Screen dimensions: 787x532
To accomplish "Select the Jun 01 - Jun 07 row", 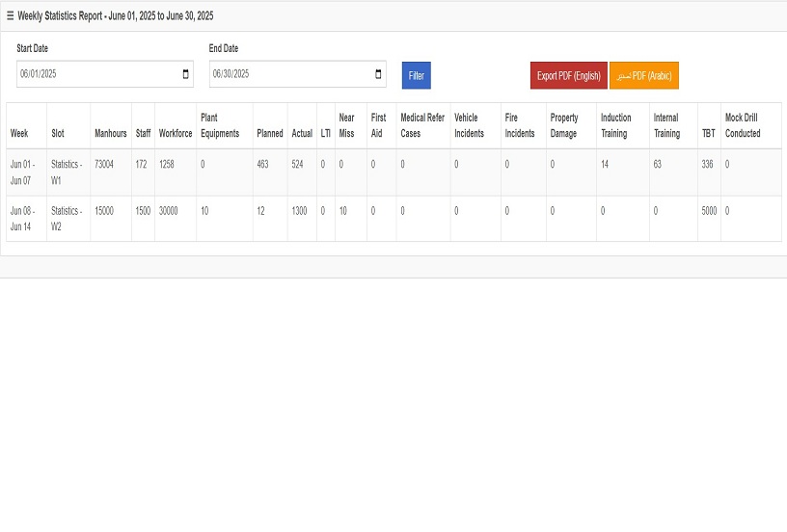I will tap(22, 173).
